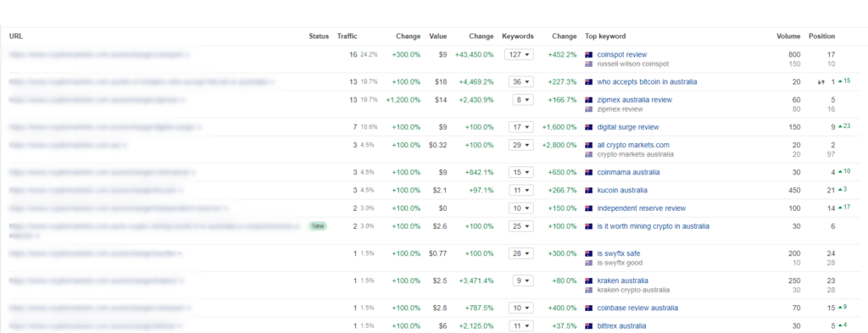
Task: Click the +2,800.0% keywords change cell
Action: [x=559, y=146]
